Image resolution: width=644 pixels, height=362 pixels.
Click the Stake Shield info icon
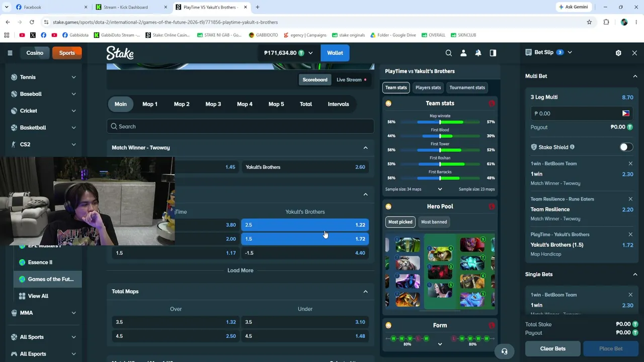pos(572,147)
